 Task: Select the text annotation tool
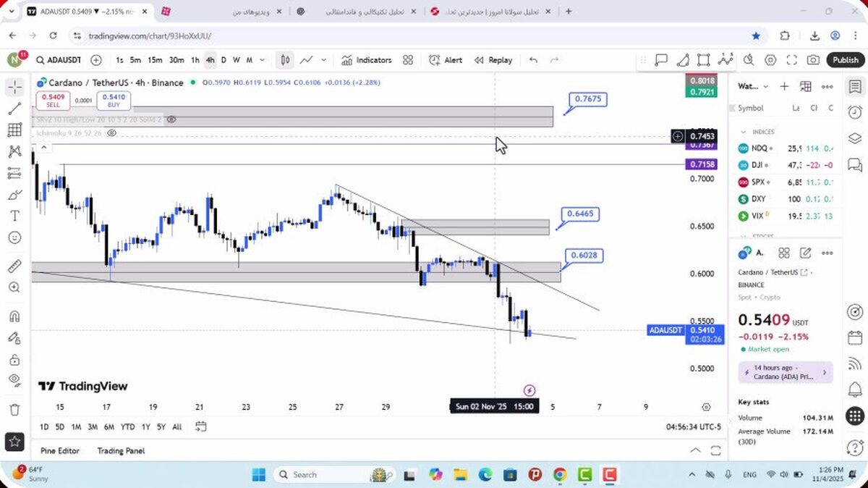(x=14, y=216)
